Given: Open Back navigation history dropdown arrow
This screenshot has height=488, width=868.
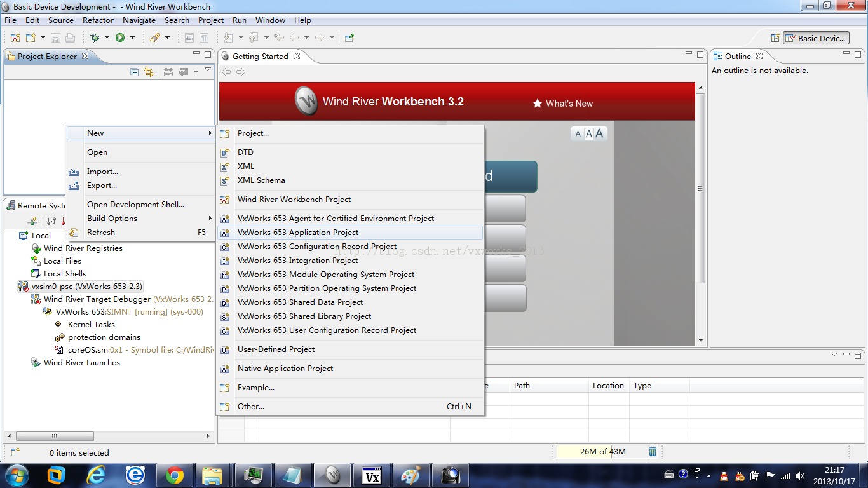Looking at the screenshot, I should 307,37.
